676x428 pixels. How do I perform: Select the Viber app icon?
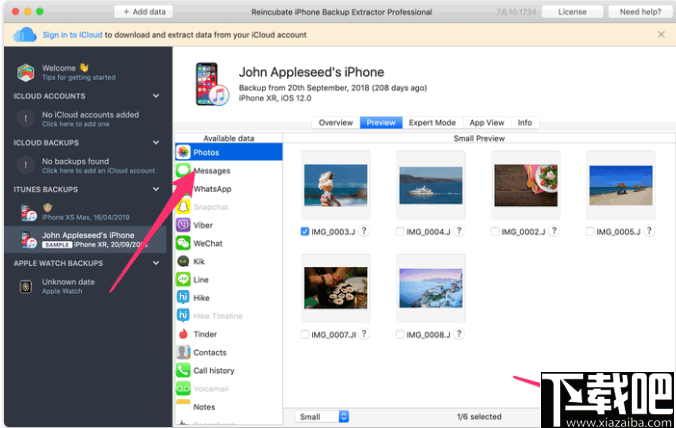pyautogui.click(x=183, y=225)
